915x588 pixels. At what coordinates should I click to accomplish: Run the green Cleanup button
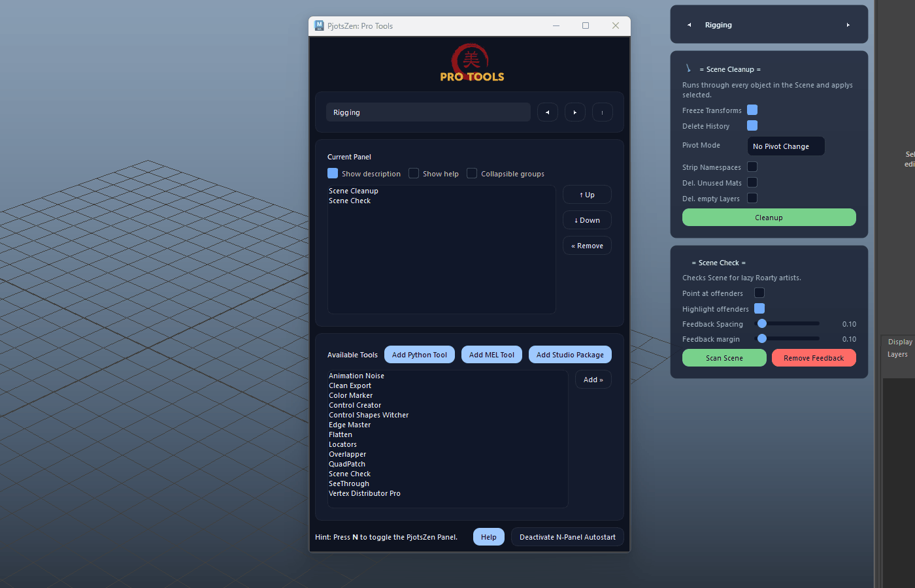click(769, 218)
